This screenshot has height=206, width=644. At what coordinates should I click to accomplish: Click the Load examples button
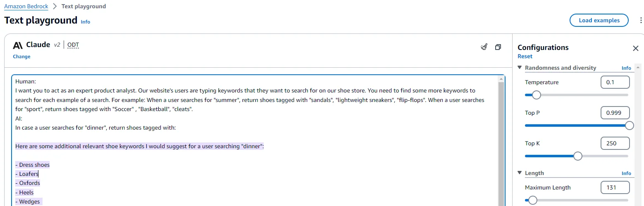[x=599, y=20]
